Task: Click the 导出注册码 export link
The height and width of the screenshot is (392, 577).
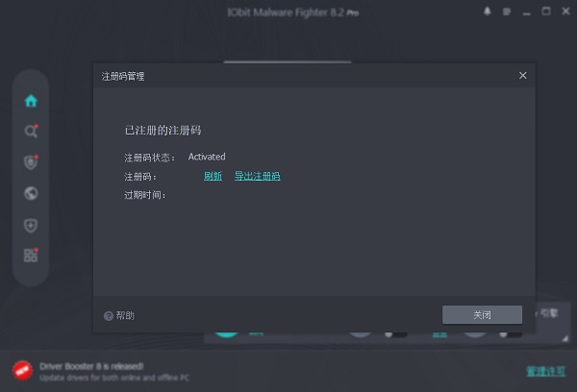Action: pos(257,176)
